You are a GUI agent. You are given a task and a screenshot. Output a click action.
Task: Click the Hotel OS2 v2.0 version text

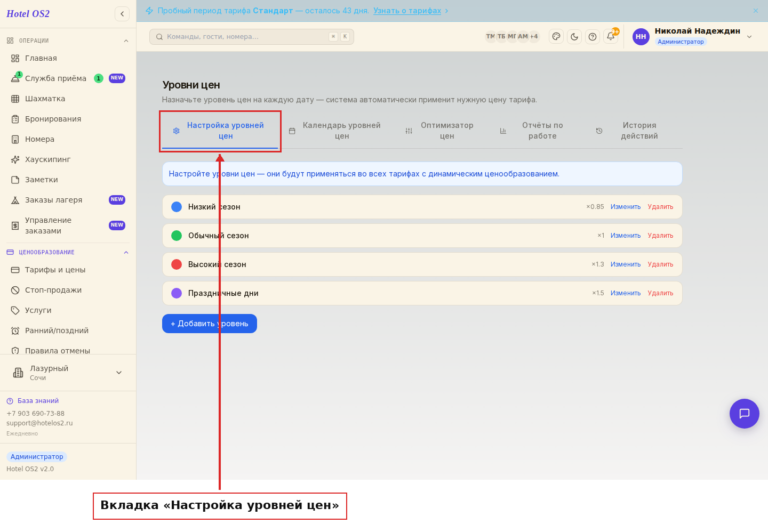(30, 469)
